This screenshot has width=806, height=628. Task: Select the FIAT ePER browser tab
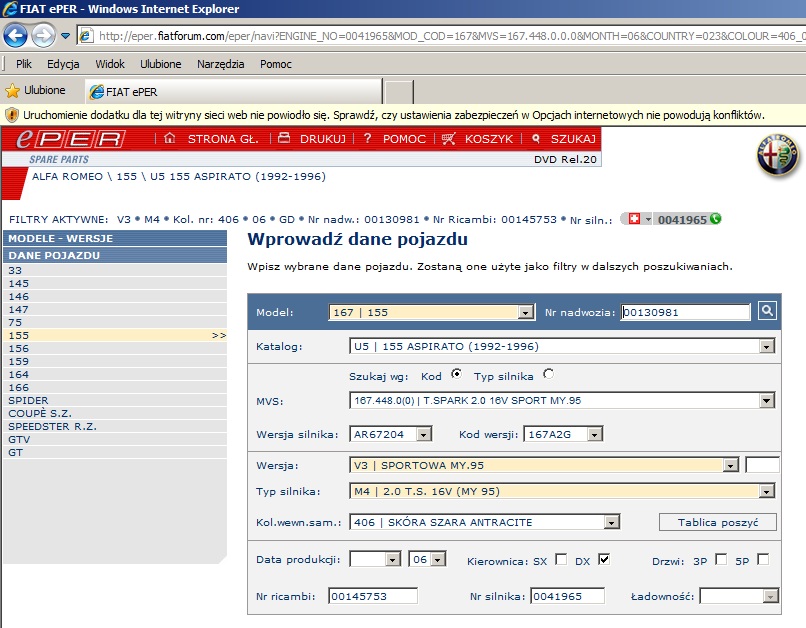click(x=234, y=91)
